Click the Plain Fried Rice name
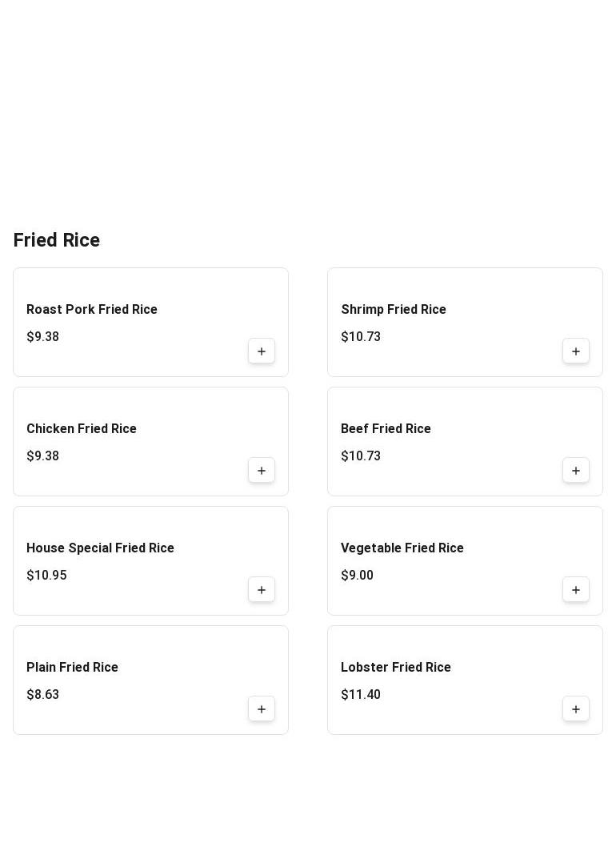This screenshot has width=616, height=867. point(72,668)
